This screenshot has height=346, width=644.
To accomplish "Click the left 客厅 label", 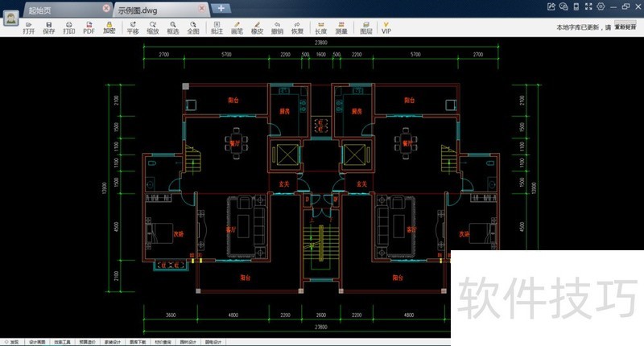I will point(231,229).
